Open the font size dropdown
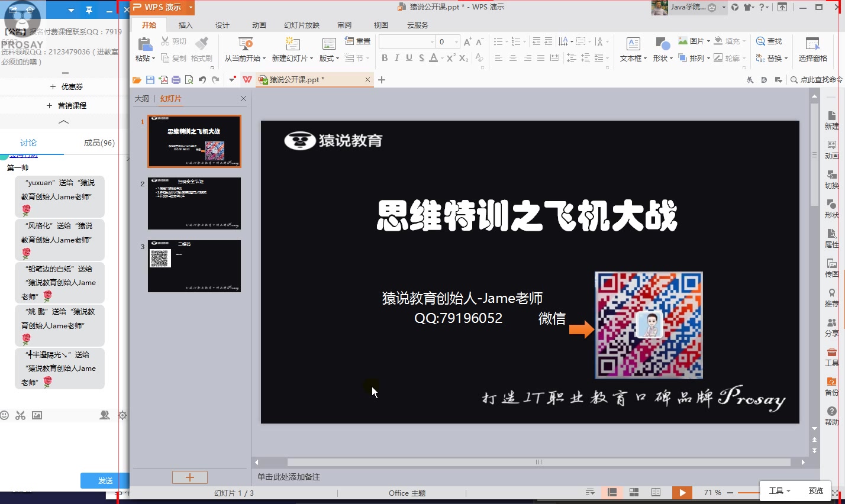 pos(456,41)
